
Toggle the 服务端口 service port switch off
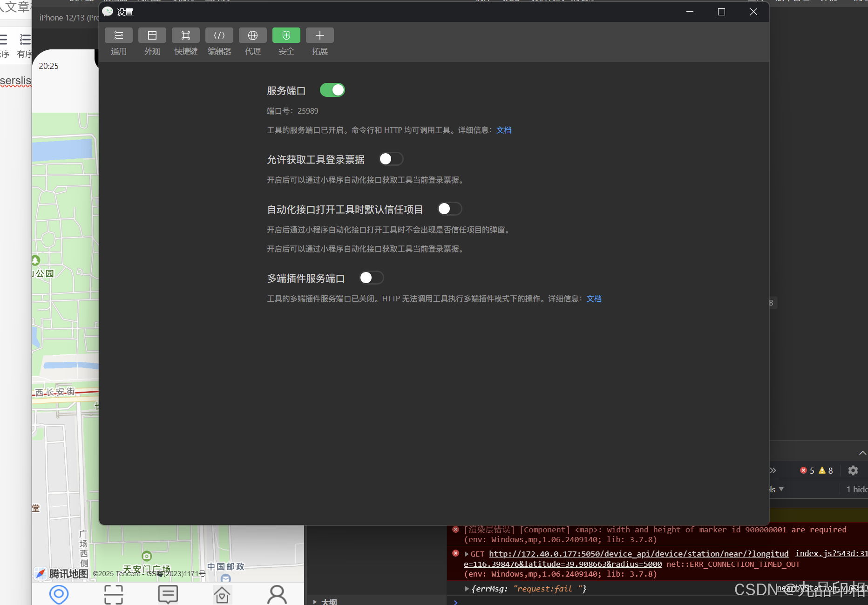click(x=332, y=90)
